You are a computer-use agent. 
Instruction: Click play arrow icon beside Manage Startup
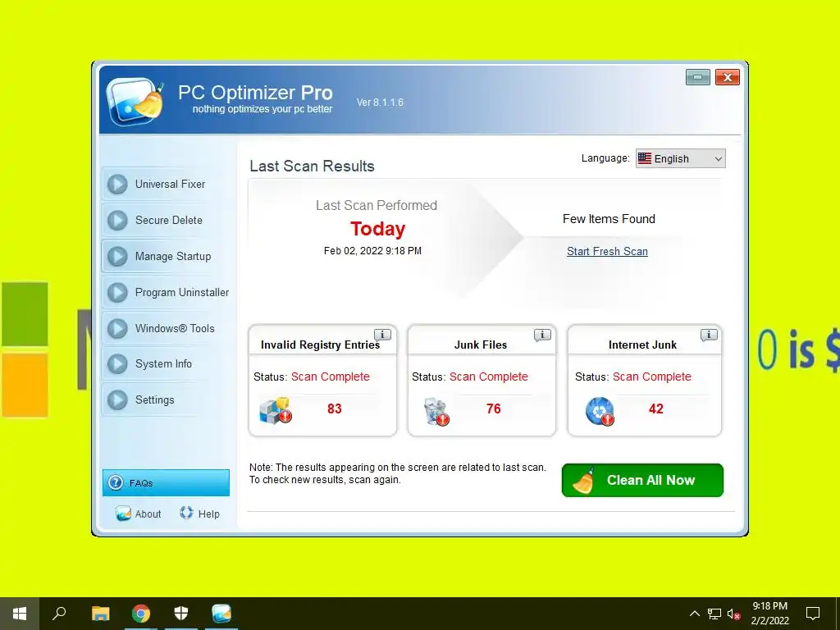click(117, 257)
